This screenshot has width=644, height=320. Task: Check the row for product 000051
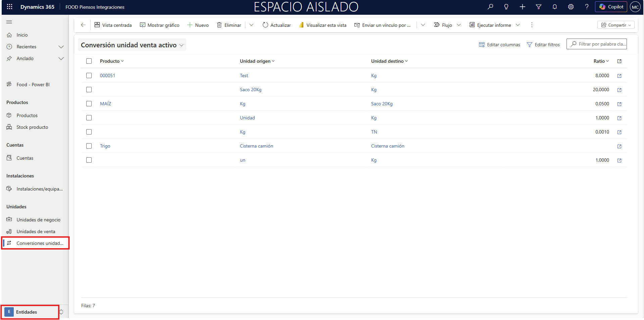coord(89,75)
